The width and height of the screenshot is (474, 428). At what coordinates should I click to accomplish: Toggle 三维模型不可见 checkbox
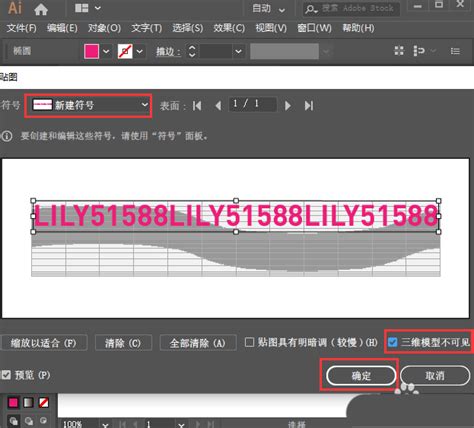pyautogui.click(x=393, y=342)
